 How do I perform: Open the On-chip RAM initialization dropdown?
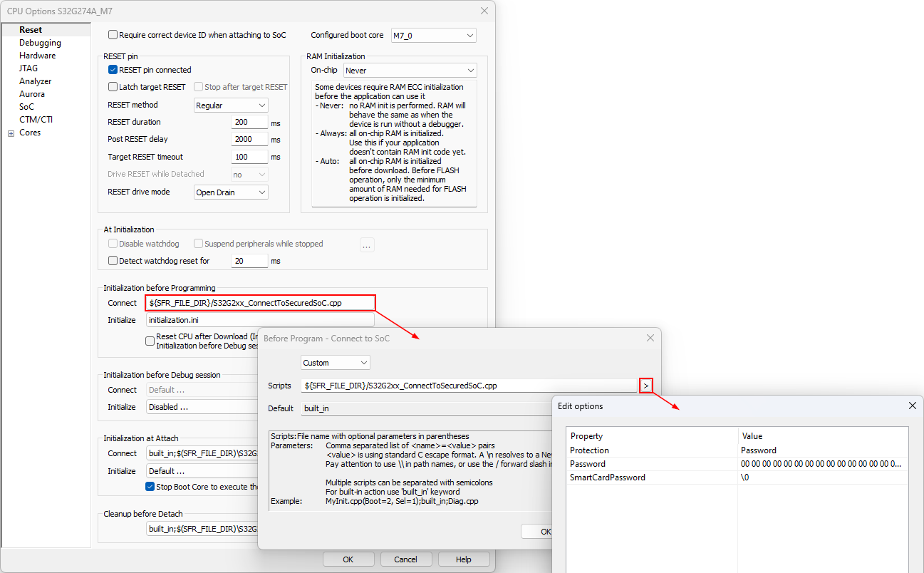[410, 71]
